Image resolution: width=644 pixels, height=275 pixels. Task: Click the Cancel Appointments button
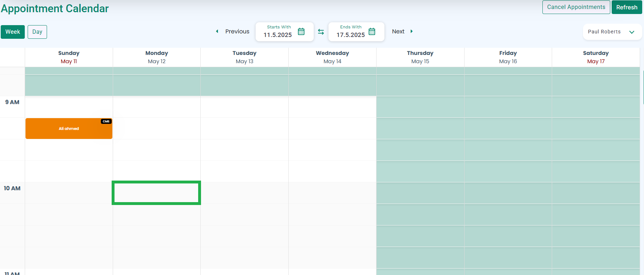pos(576,7)
